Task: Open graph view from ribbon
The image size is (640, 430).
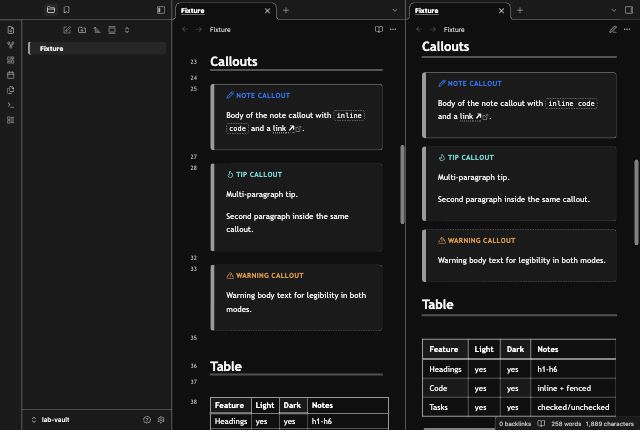Action: (11, 45)
